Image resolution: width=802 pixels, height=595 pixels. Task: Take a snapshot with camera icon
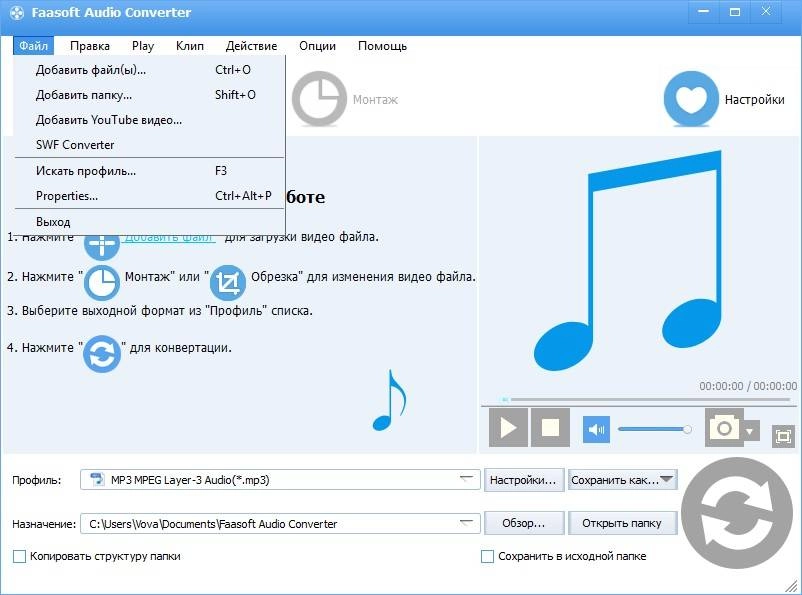pos(724,427)
